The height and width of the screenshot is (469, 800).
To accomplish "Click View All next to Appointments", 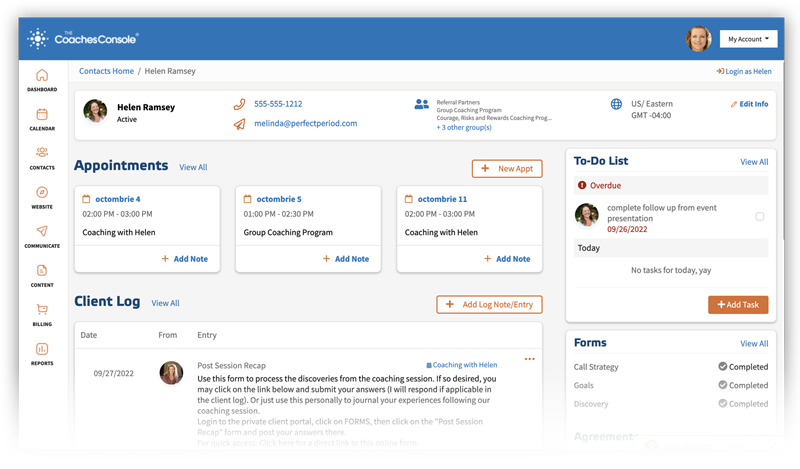I will coord(193,167).
